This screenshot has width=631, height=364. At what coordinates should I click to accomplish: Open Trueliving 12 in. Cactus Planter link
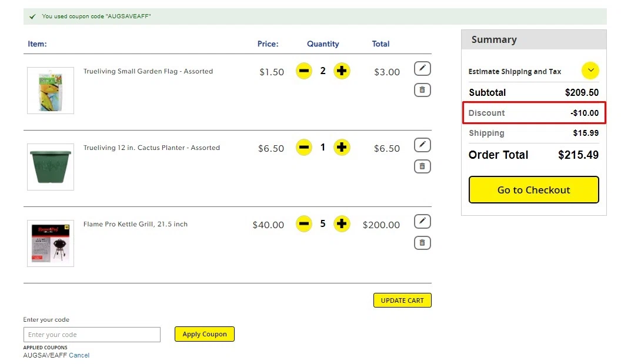click(x=152, y=148)
